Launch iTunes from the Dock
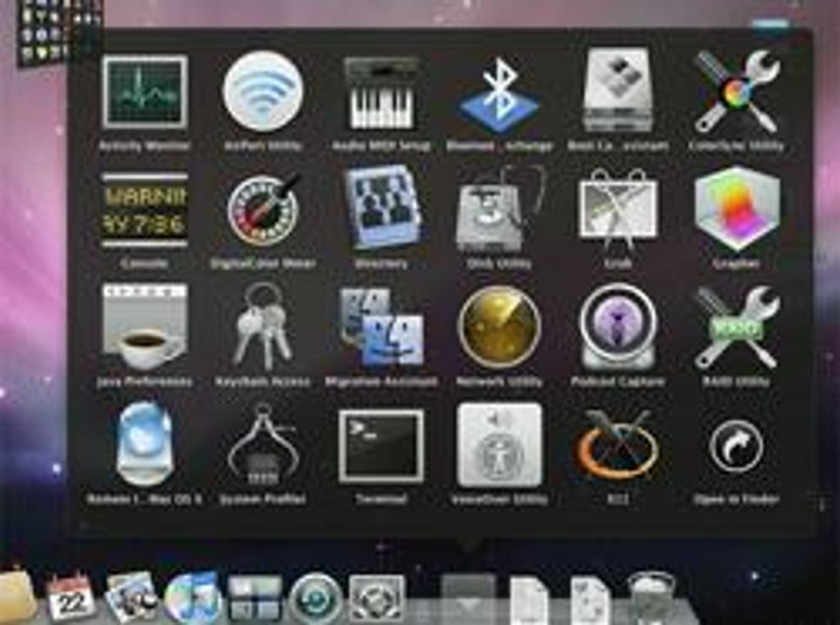840x625 pixels. (193, 599)
